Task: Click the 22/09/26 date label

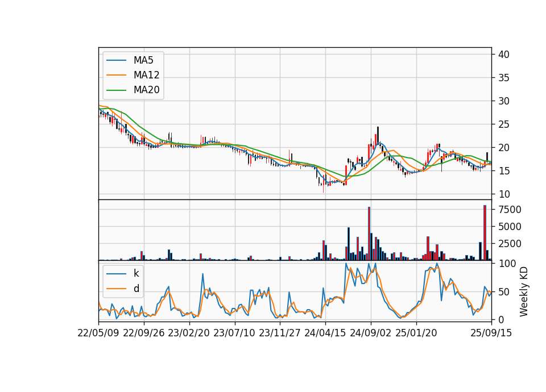Action: click(x=144, y=333)
